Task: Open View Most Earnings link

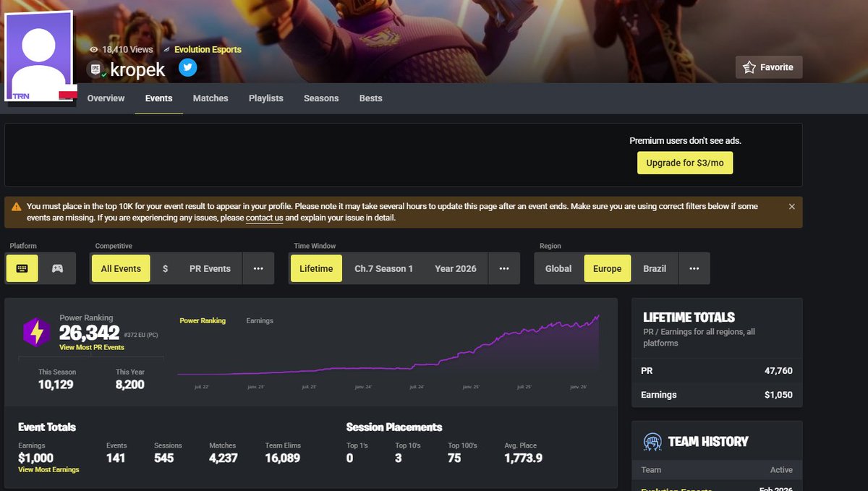Action: 48,469
